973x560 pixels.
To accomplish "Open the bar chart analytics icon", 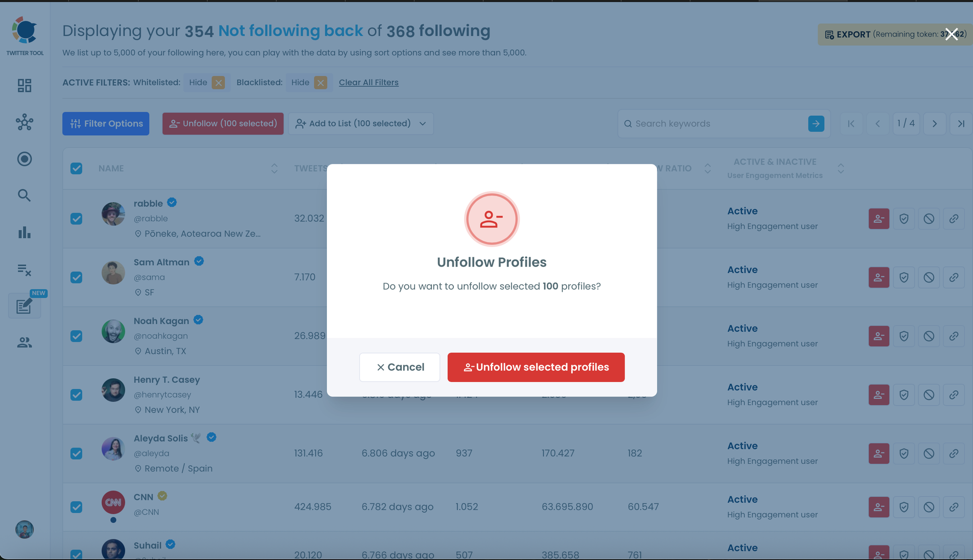I will coord(24,233).
